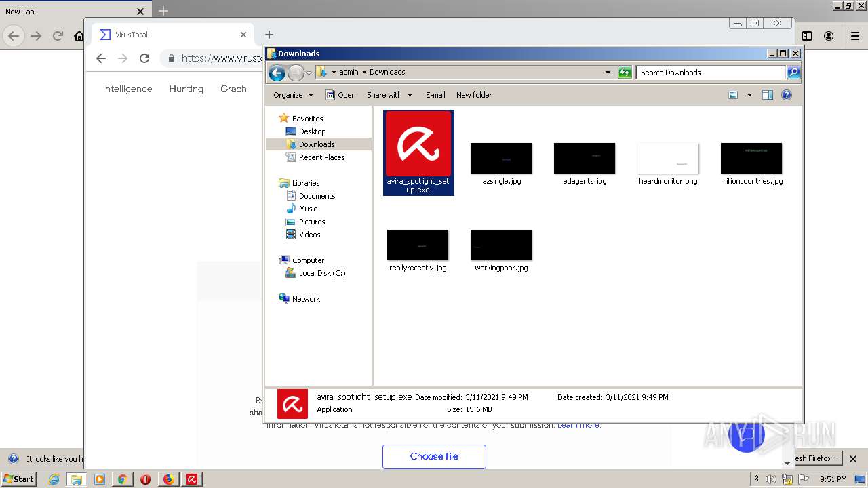Select Local Disk (C:)
Screen dimensions: 868x488
coord(322,273)
